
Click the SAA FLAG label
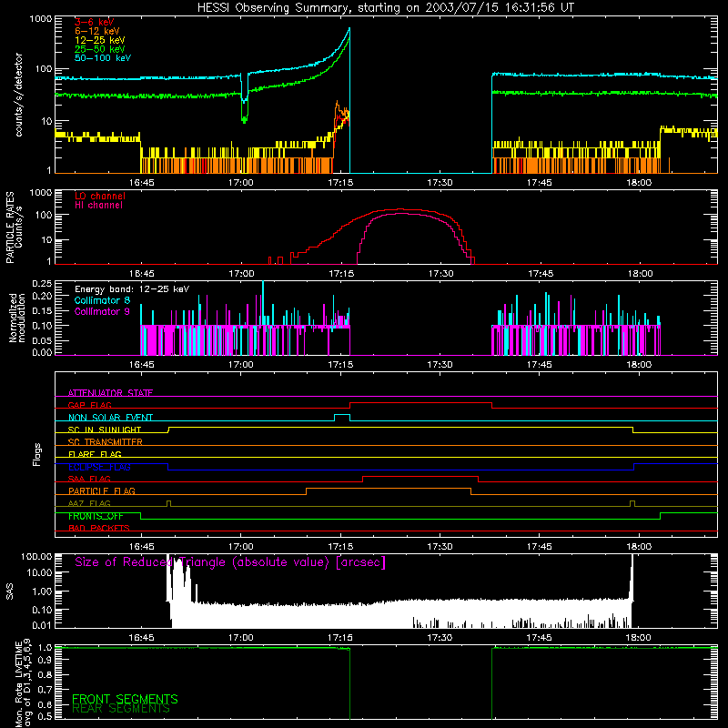(x=89, y=479)
